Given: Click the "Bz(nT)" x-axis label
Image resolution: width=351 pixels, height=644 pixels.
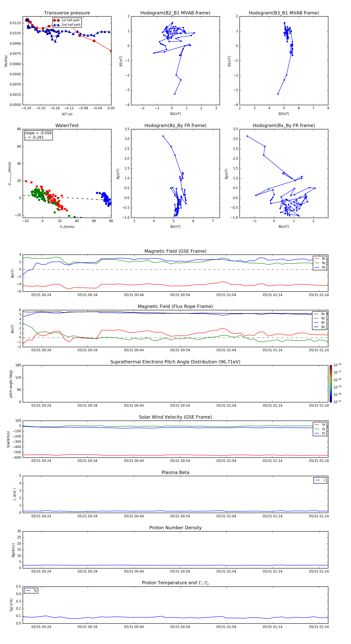Looking at the screenshot, I should (x=175, y=227).
